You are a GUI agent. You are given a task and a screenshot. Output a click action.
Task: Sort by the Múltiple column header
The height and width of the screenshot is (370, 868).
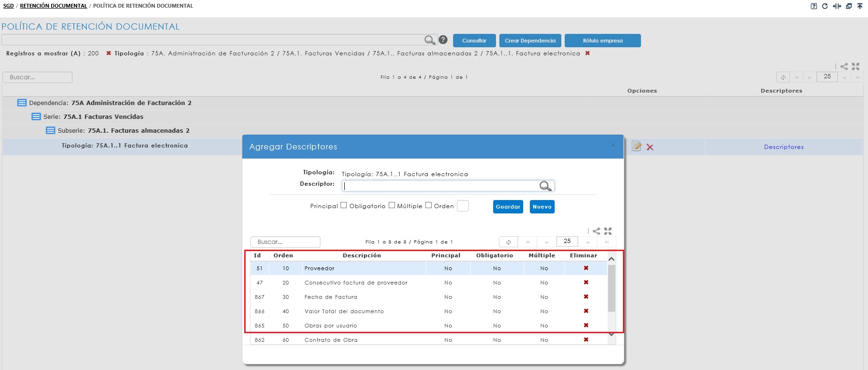pyautogui.click(x=541, y=255)
